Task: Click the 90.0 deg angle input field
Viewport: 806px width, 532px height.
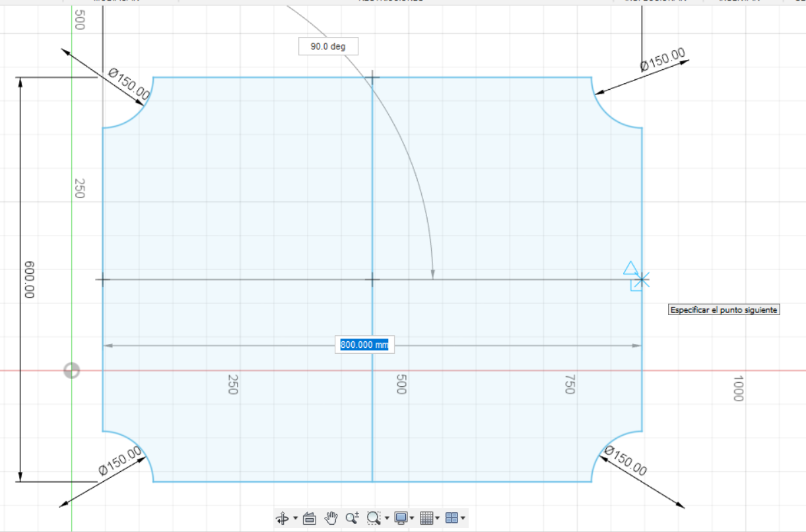Action: (x=328, y=46)
